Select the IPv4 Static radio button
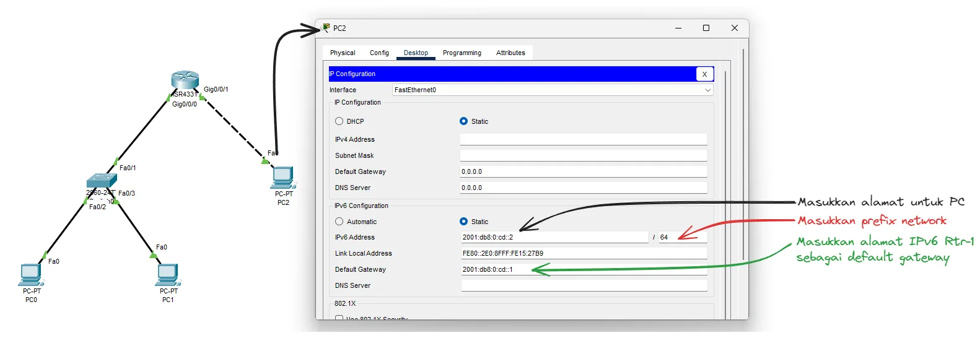This screenshot has width=980, height=338. 464,121
